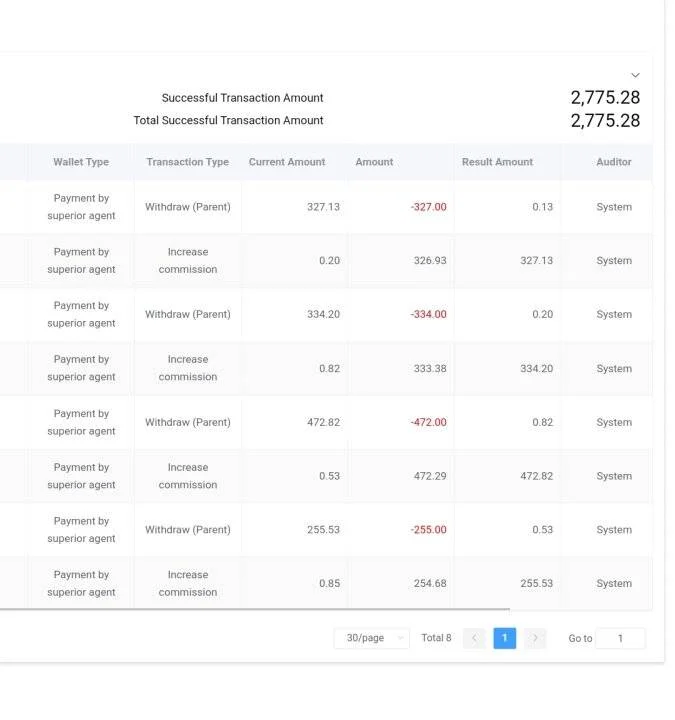Open the 30/page size dropdown
Screen dimensions: 675x720
coord(371,638)
